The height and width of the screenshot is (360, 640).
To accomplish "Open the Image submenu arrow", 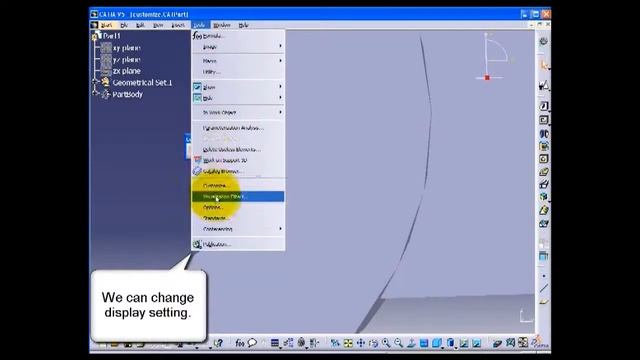I will [x=280, y=47].
